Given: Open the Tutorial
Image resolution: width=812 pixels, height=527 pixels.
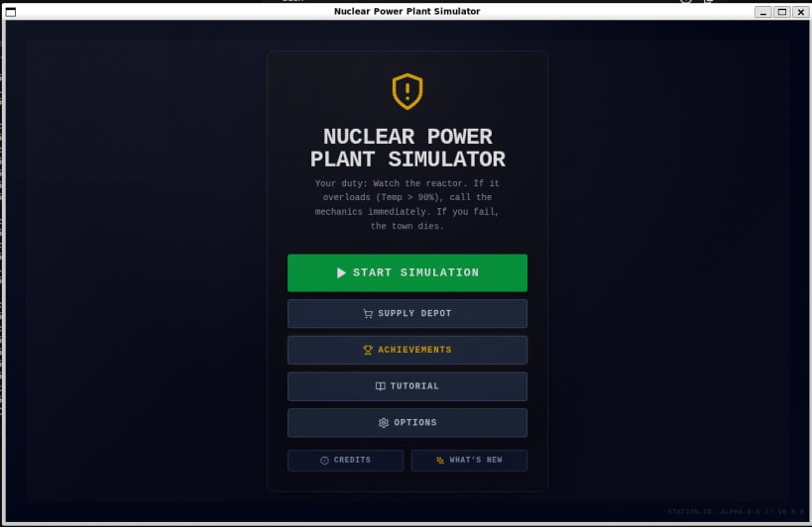Looking at the screenshot, I should (x=407, y=386).
